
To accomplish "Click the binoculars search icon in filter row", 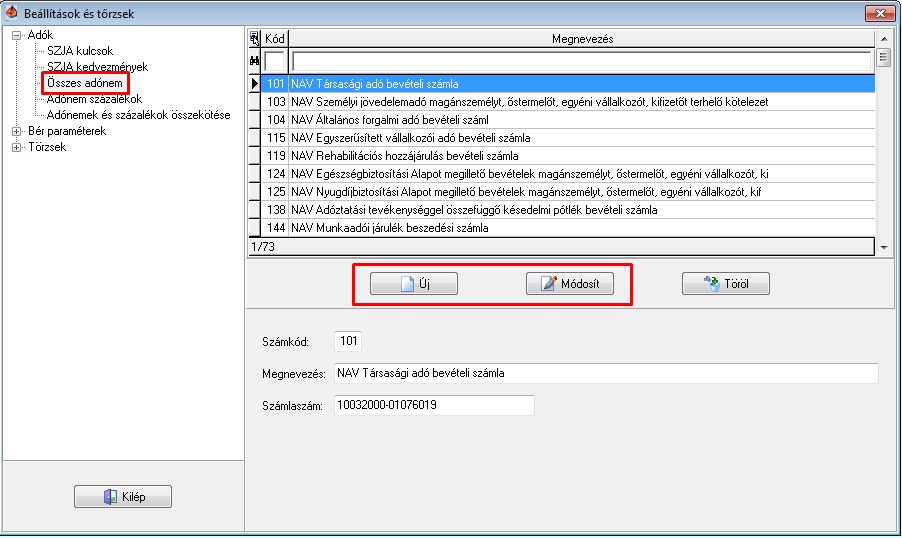I will click(254, 60).
